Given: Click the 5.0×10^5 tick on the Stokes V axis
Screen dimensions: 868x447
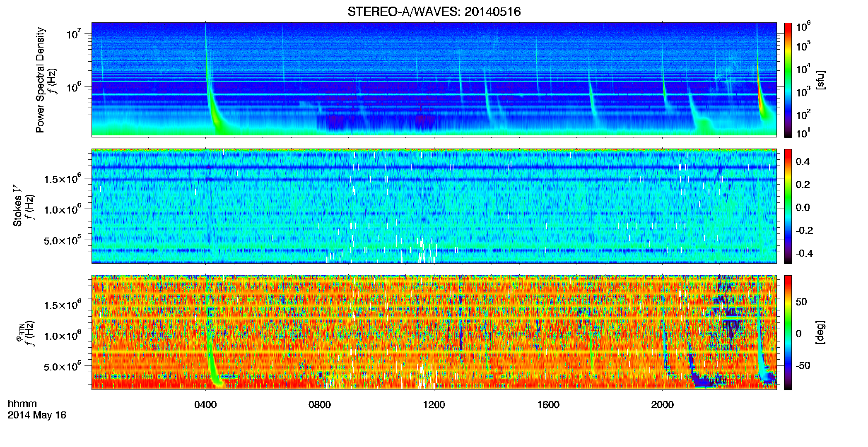Looking at the screenshot, I should tap(63, 240).
